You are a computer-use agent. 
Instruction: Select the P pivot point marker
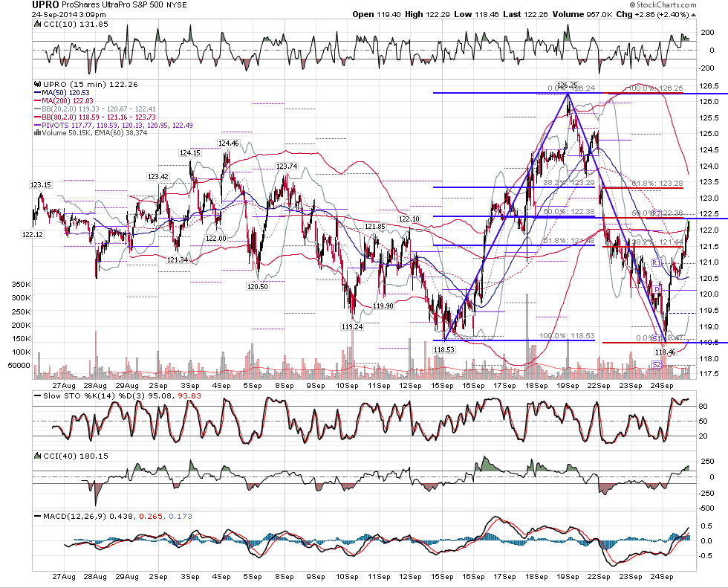point(657,289)
